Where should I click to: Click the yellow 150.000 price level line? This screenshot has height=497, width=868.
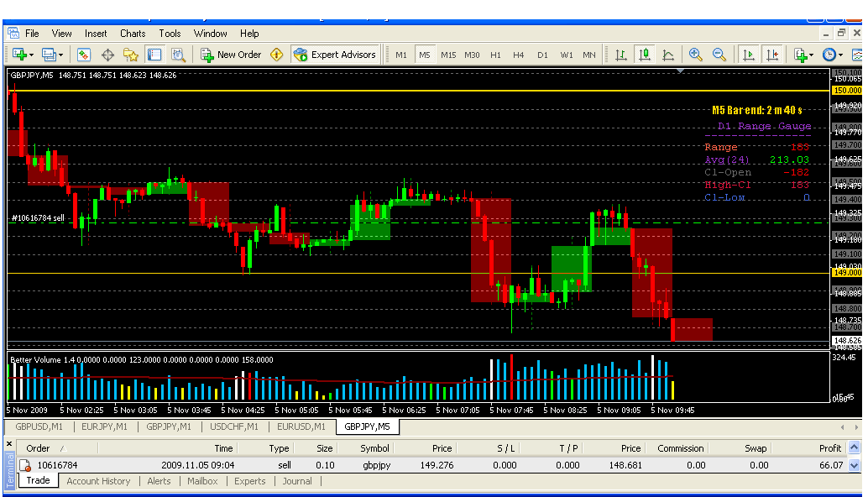point(420,90)
